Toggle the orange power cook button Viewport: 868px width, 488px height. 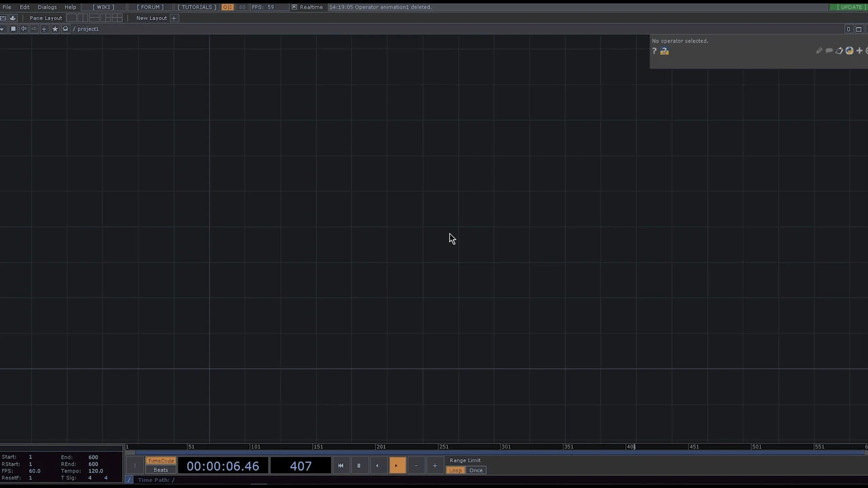(227, 7)
